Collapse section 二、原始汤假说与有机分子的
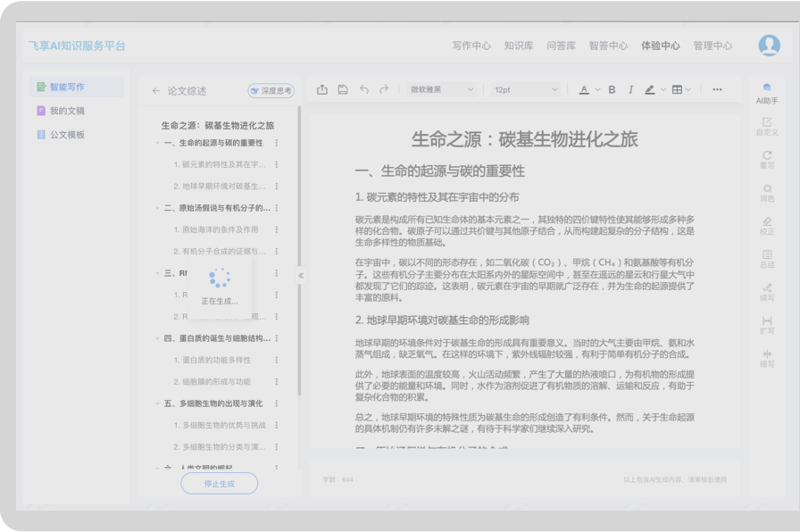Viewport: 800px width, 532px height. tap(157, 208)
